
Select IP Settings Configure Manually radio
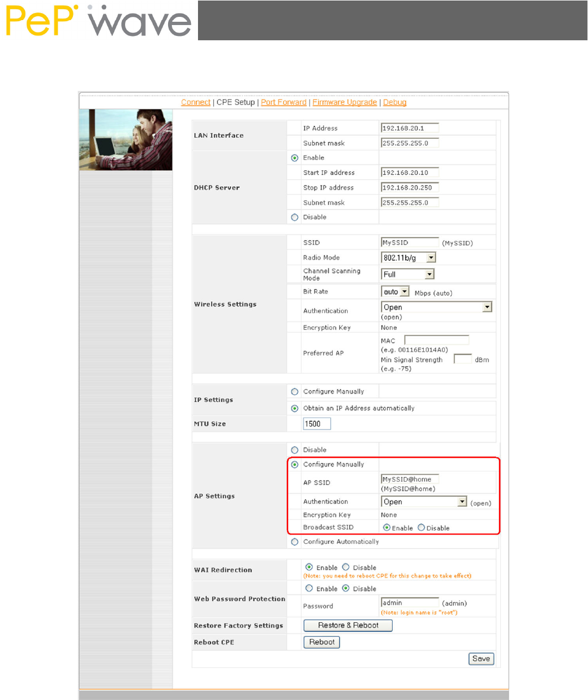click(x=295, y=392)
